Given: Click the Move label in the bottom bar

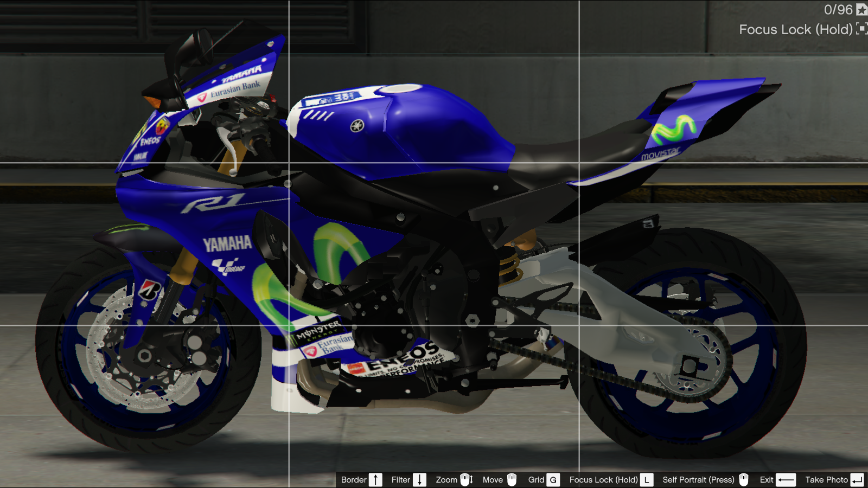Looking at the screenshot, I should pos(493,480).
